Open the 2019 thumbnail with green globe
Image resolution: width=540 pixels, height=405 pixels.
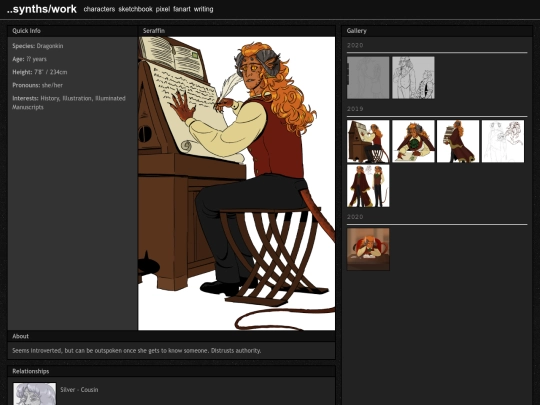tap(413, 141)
